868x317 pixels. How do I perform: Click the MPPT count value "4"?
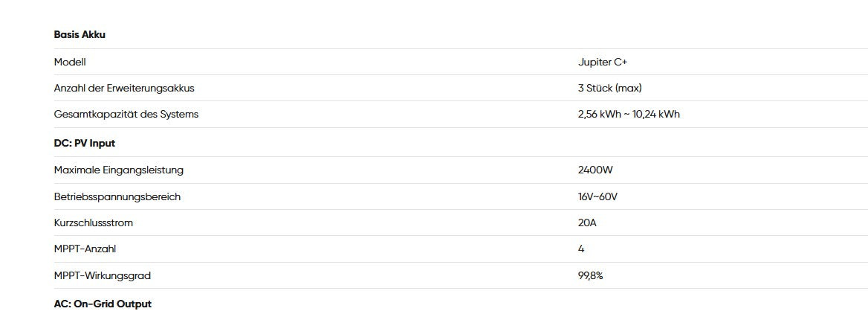581,249
